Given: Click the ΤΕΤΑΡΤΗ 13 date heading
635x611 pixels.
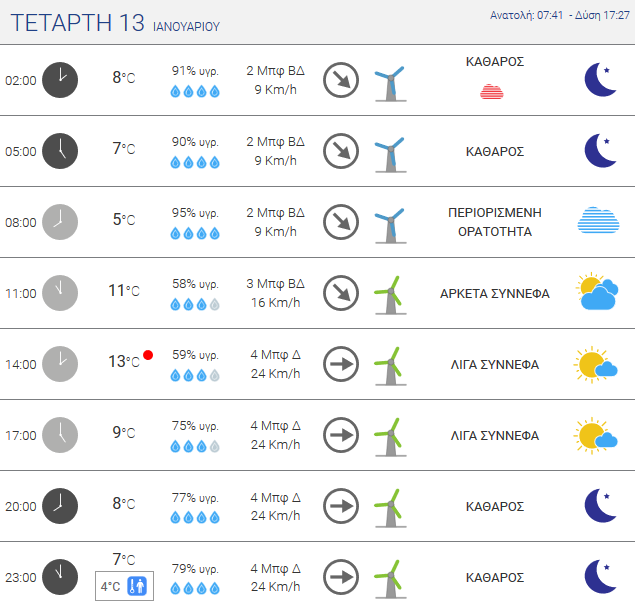Looking at the screenshot, I should pyautogui.click(x=78, y=24).
